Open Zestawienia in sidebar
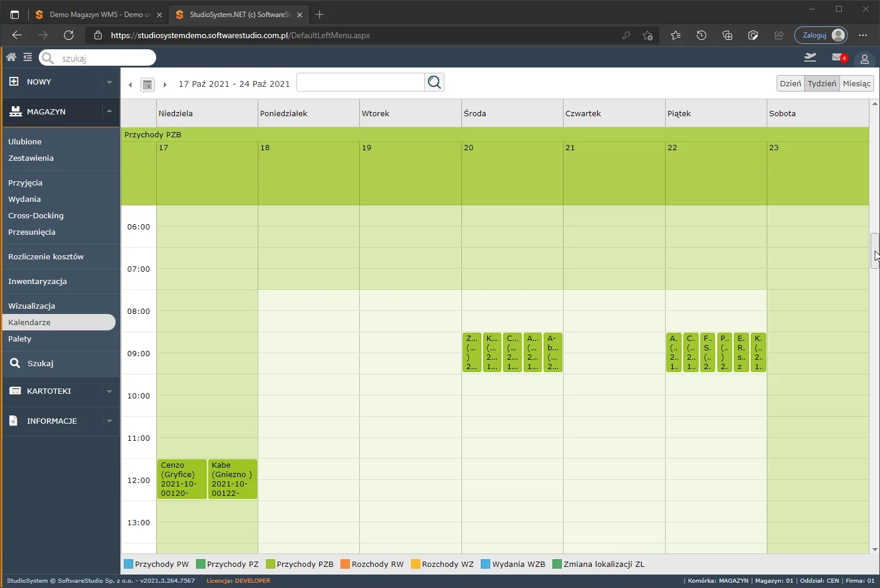 coord(31,158)
